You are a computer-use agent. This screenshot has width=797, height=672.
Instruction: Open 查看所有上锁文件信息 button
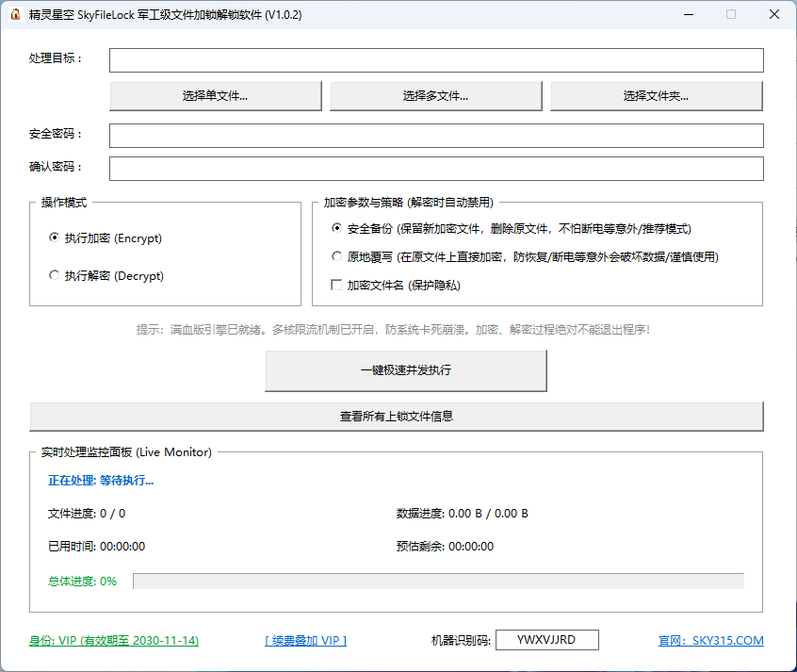(397, 417)
